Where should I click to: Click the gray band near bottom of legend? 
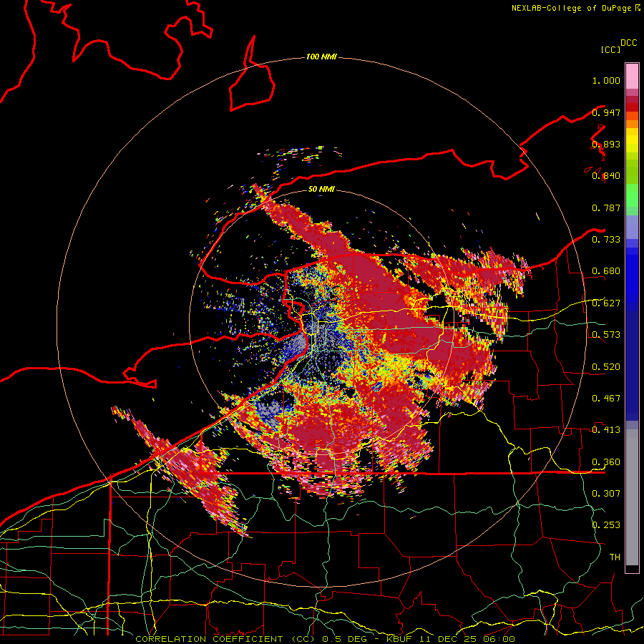pos(632,497)
